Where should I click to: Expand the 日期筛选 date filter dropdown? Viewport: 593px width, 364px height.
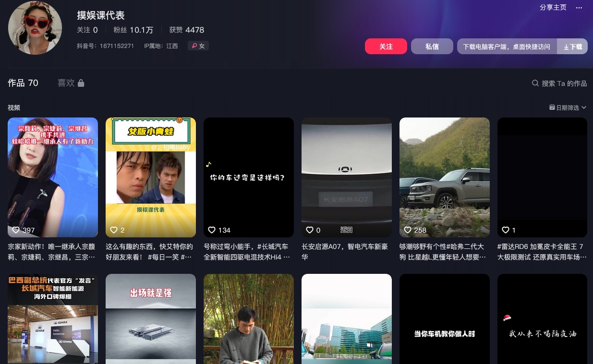tap(568, 107)
